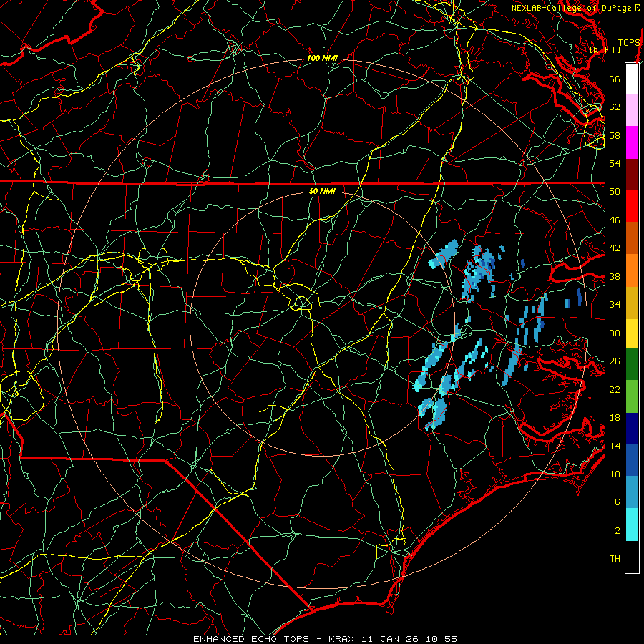This screenshot has width=644, height=644.
Task: Click the legend value 22
Action: tap(615, 389)
